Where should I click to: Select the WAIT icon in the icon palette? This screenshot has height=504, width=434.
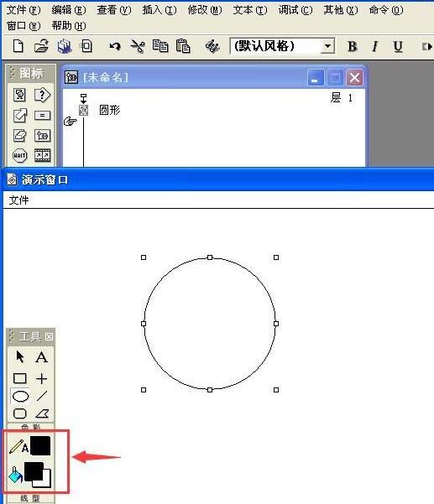click(19, 156)
